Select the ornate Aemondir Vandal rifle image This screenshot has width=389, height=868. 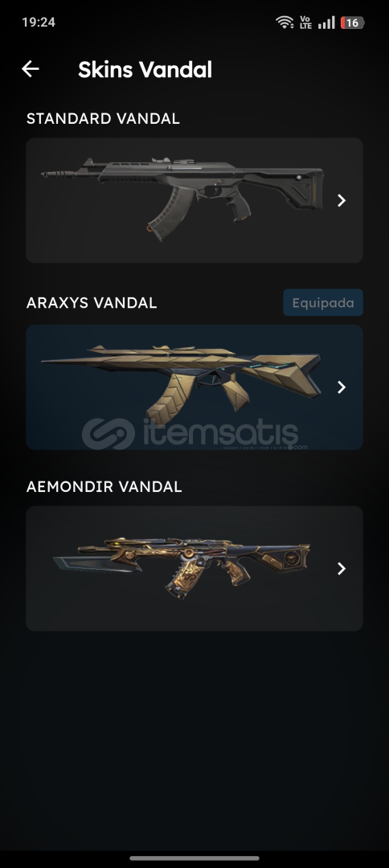(x=182, y=568)
